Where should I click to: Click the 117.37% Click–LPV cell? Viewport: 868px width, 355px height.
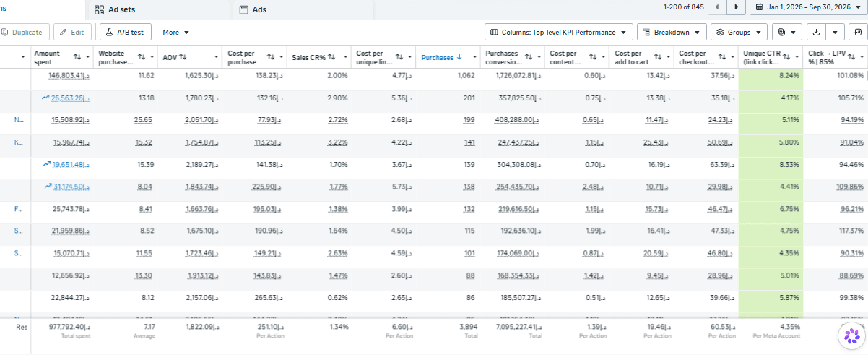tap(850, 231)
